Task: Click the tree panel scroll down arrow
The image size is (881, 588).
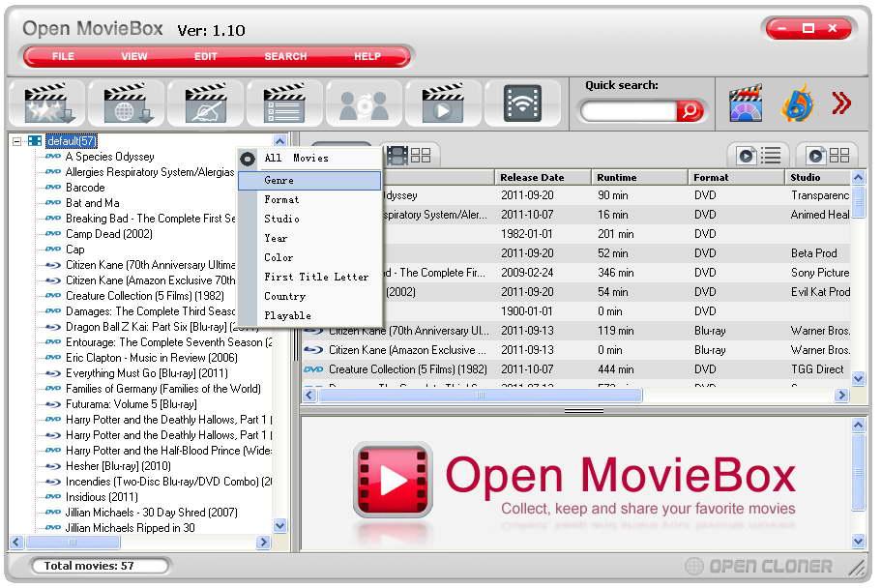Action: [x=279, y=525]
